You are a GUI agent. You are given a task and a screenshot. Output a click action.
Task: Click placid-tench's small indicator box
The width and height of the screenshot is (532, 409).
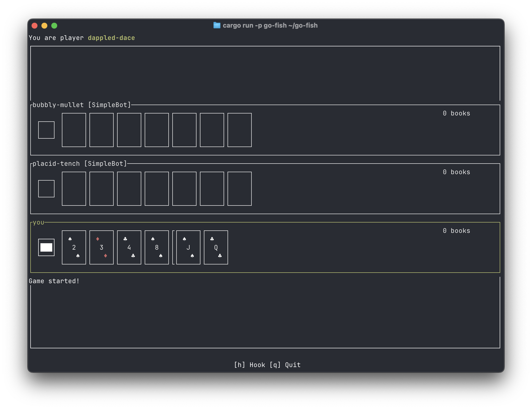[x=46, y=189]
